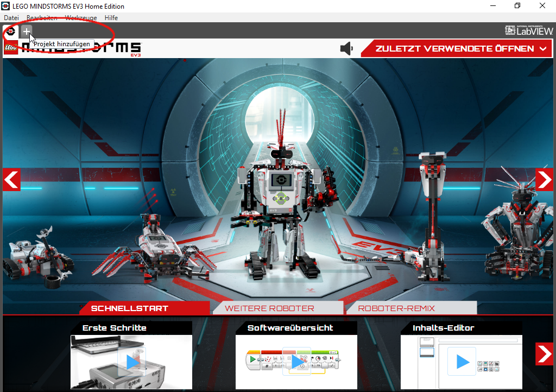Screen dimensions: 556x392
Task: Close the LEGO MINDSTORMS EV3 window
Action: [x=542, y=6]
